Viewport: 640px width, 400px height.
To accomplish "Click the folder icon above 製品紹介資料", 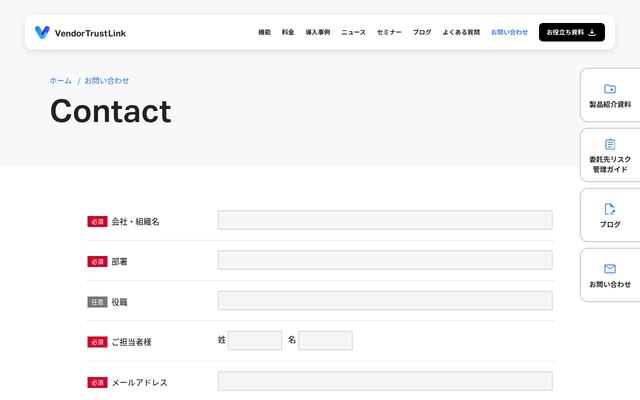I will point(610,89).
